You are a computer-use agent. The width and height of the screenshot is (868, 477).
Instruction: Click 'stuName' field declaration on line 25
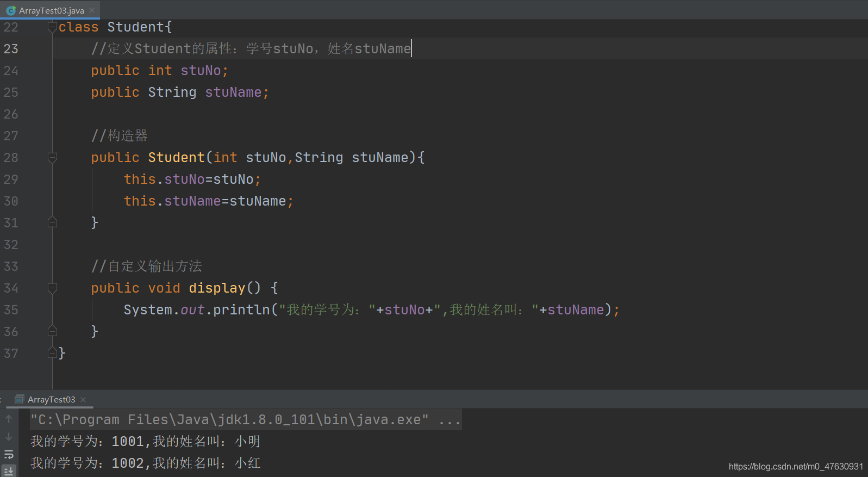click(233, 92)
